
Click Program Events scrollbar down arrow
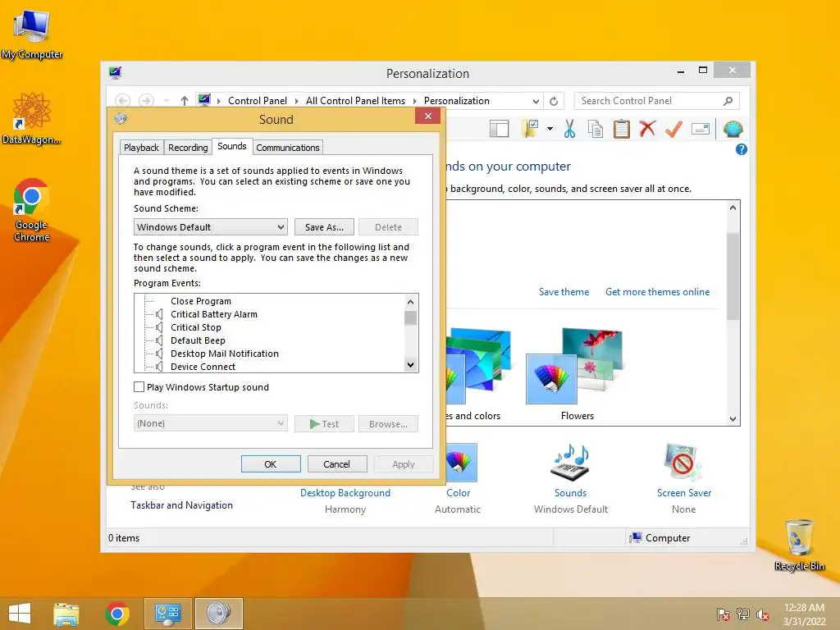click(410, 365)
